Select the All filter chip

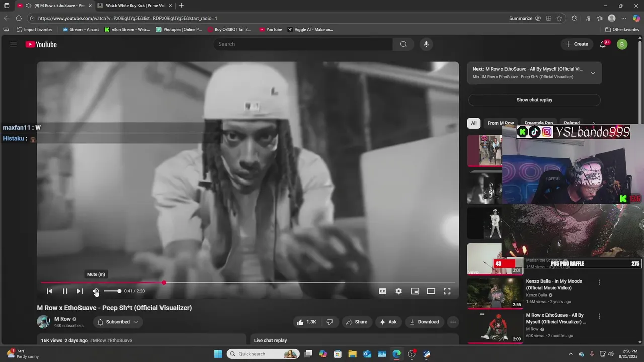point(473,123)
